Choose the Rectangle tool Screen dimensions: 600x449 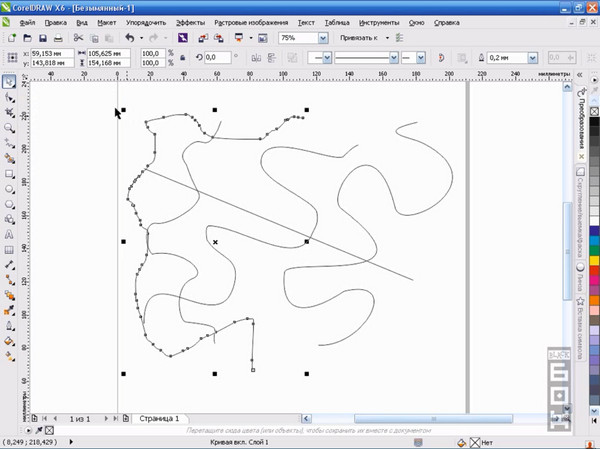coord(9,174)
